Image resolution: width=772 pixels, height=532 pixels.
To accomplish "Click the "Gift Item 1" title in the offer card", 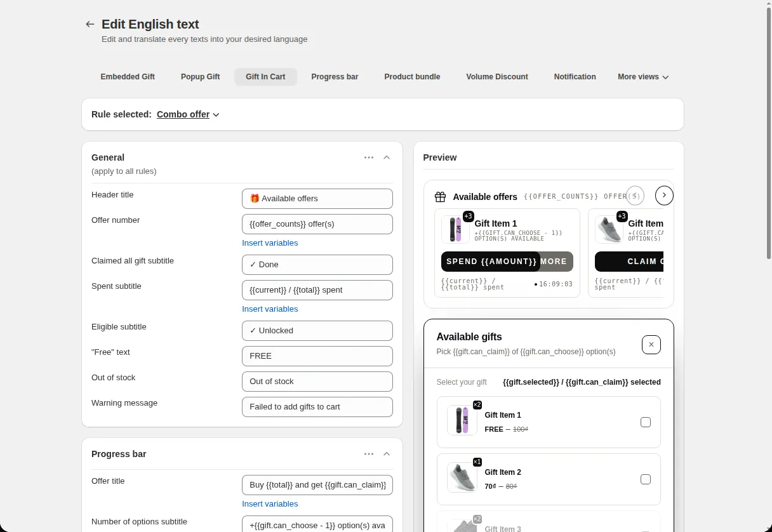I will coord(496,223).
